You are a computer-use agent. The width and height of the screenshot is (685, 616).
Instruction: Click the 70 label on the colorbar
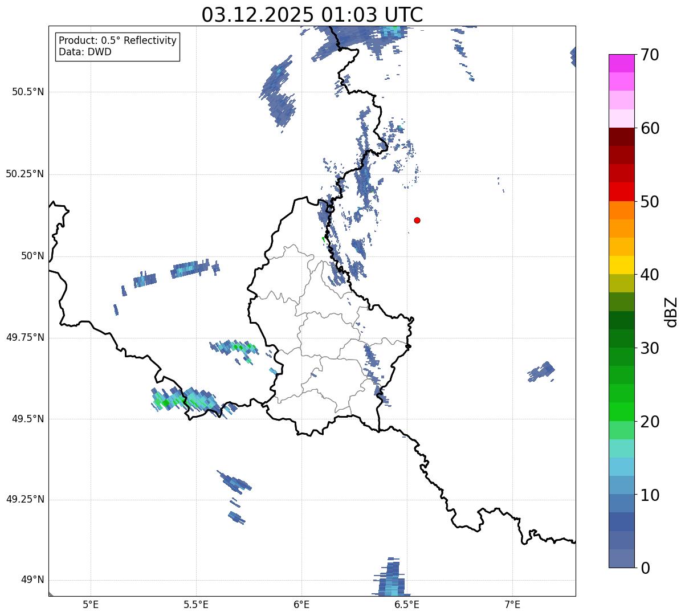coord(650,55)
